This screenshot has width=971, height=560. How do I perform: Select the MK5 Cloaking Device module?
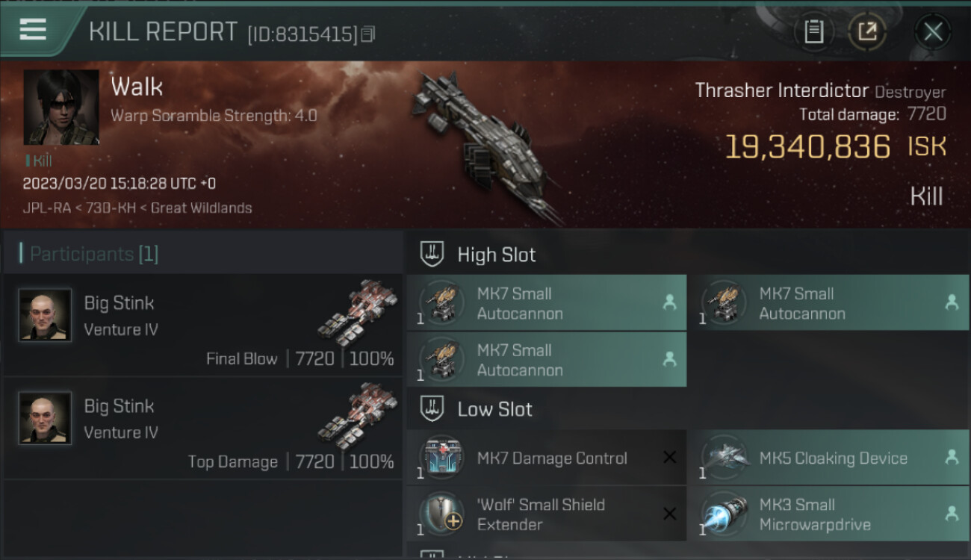coord(828,458)
